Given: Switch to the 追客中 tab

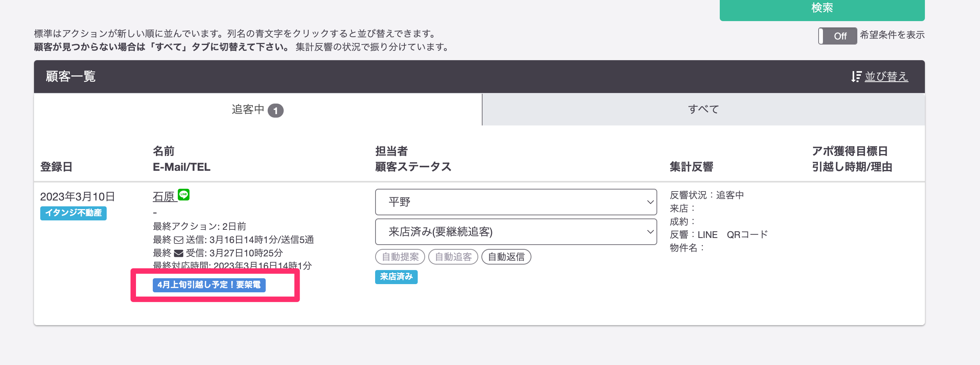Looking at the screenshot, I should [258, 110].
